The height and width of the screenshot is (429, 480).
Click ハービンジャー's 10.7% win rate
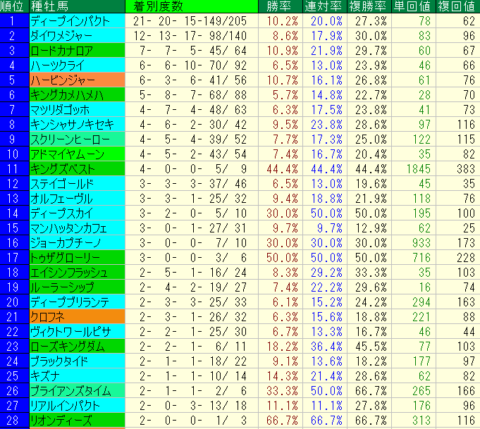[282, 80]
